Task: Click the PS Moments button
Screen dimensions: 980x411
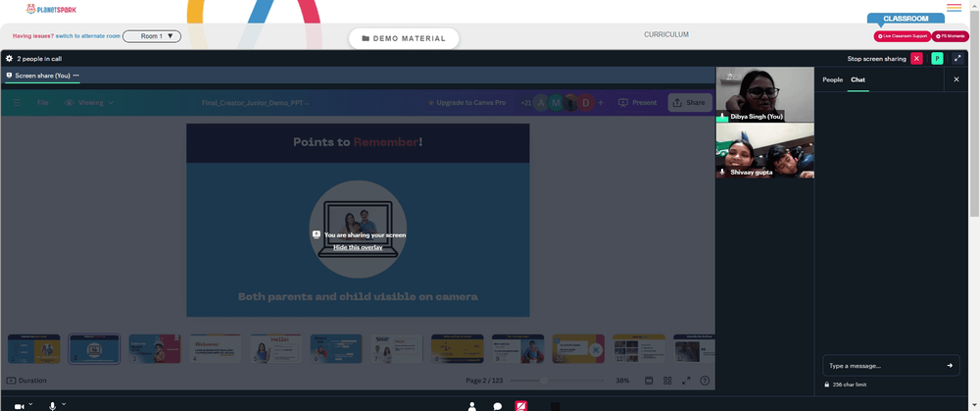Action: (950, 36)
